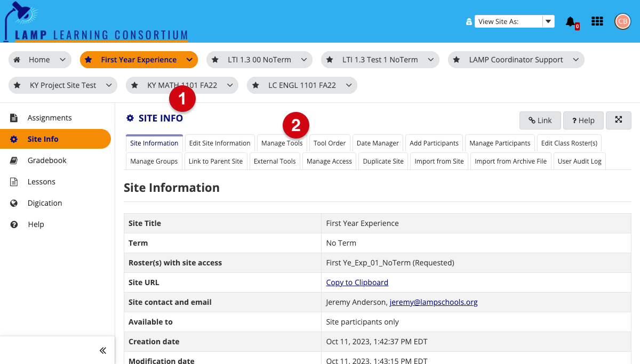The image size is (640, 364).
Task: Click the creation date 'Oct 11, 2023, 1:42:37 PM EDT'
Action: 377,342
